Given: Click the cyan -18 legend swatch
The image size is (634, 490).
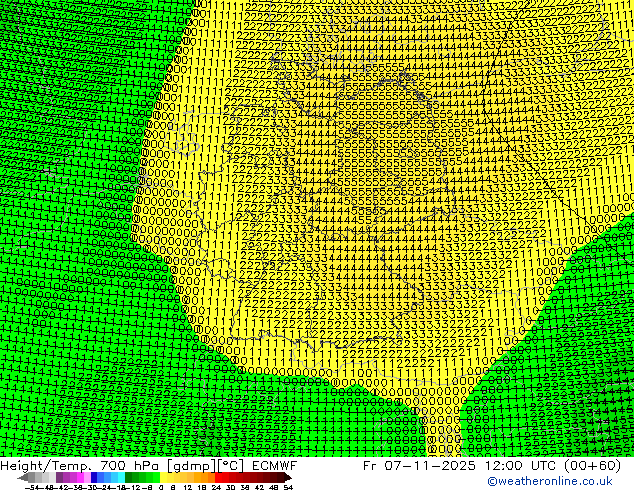Looking at the screenshot, I should (x=122, y=477).
